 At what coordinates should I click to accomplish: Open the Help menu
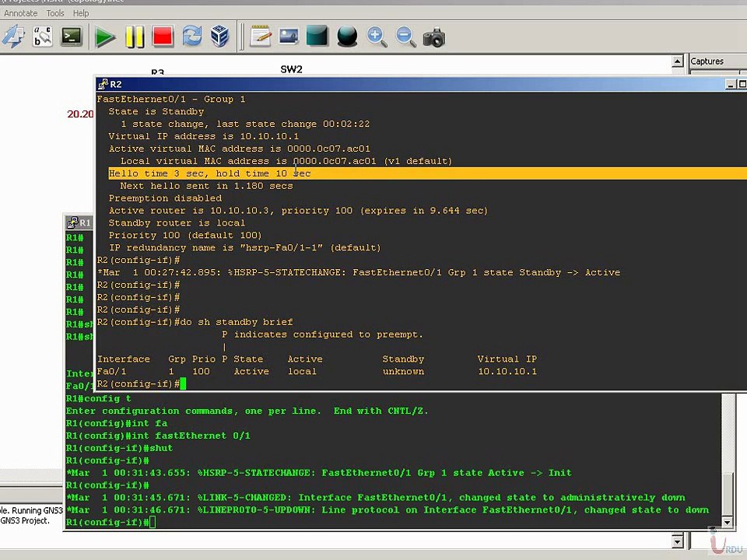pos(81,13)
